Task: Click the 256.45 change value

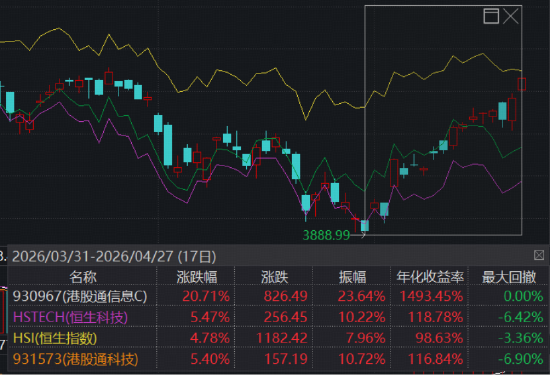Action: pyautogui.click(x=286, y=317)
